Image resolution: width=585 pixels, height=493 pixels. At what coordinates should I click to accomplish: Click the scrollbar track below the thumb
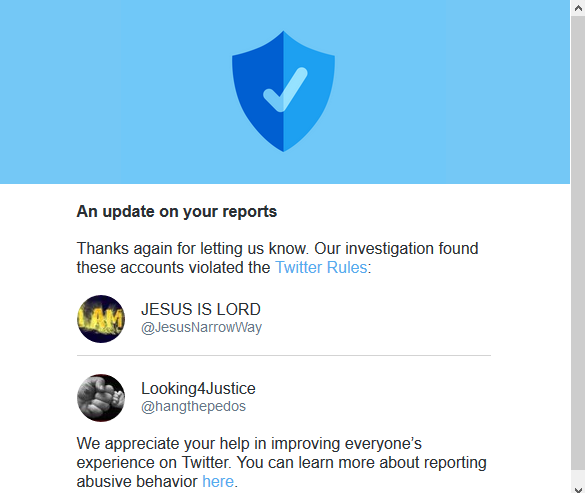coord(578,477)
